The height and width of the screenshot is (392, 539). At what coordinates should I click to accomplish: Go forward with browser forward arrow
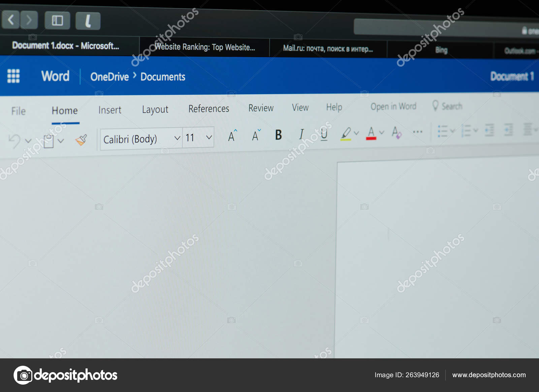pos(29,20)
